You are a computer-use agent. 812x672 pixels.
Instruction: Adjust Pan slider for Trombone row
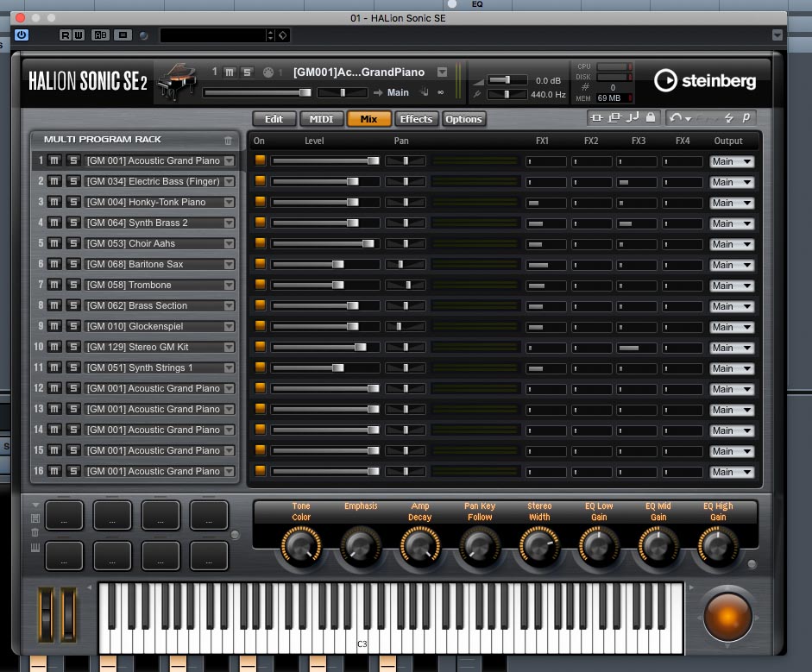pyautogui.click(x=406, y=285)
